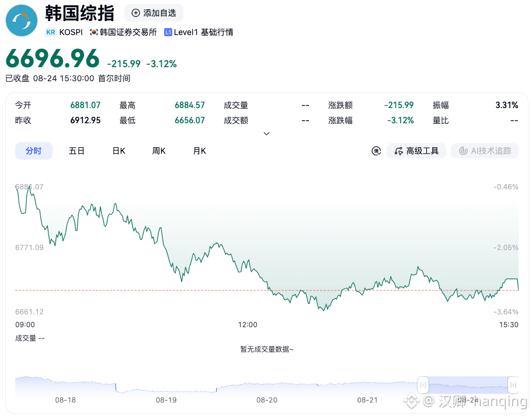Click the current price 6696.96

(x=53, y=58)
